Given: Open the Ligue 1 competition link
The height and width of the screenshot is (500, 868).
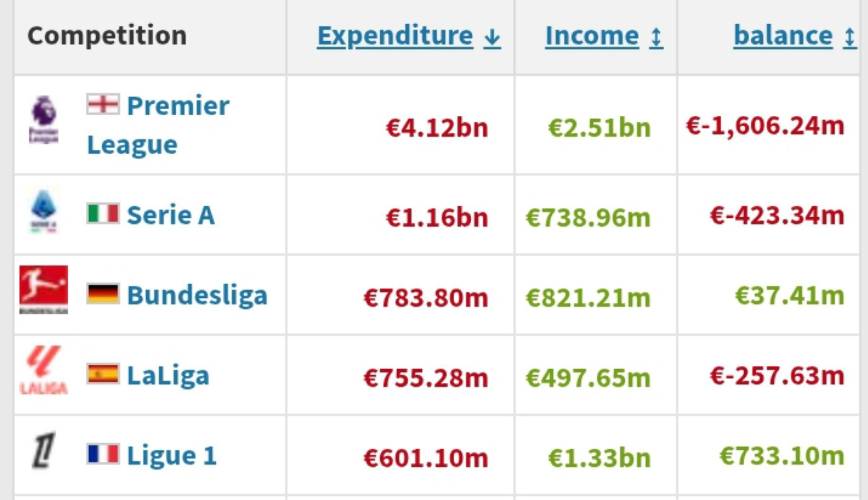Looking at the screenshot, I should point(172,455).
